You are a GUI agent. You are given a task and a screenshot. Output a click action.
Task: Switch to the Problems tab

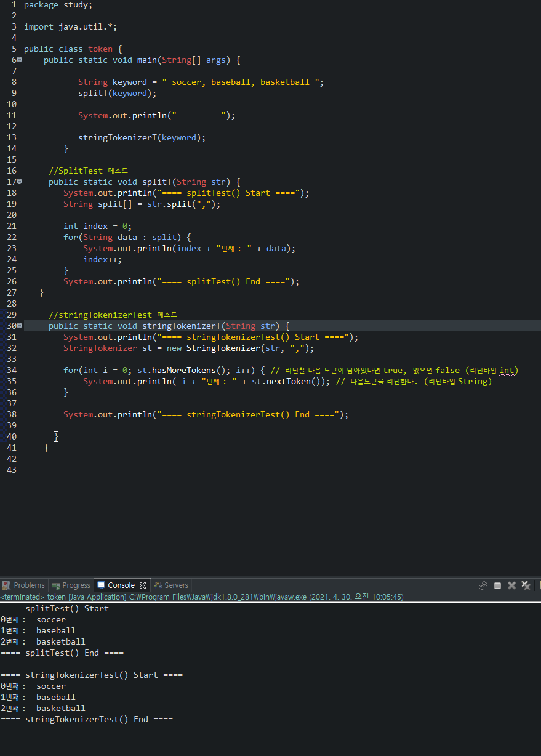click(23, 585)
